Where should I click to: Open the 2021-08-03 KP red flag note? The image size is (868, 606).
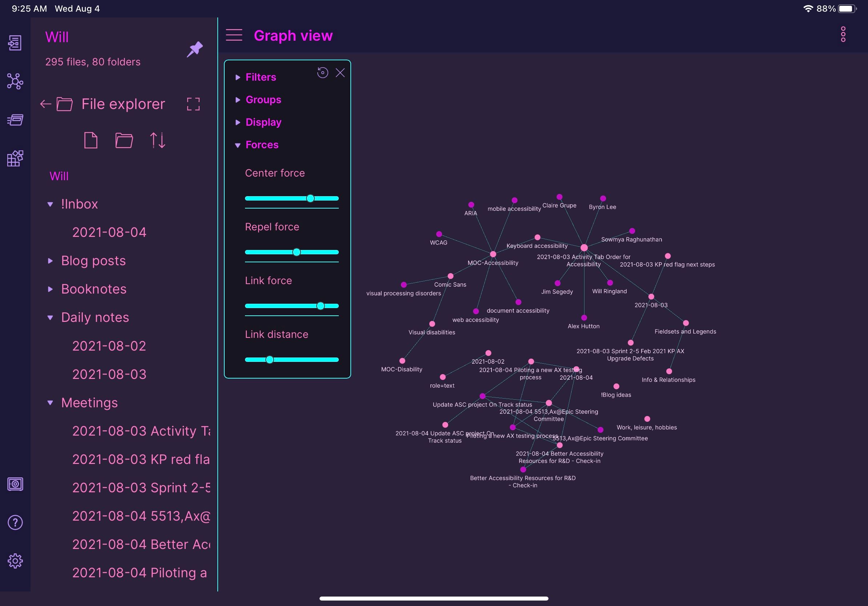(x=141, y=460)
